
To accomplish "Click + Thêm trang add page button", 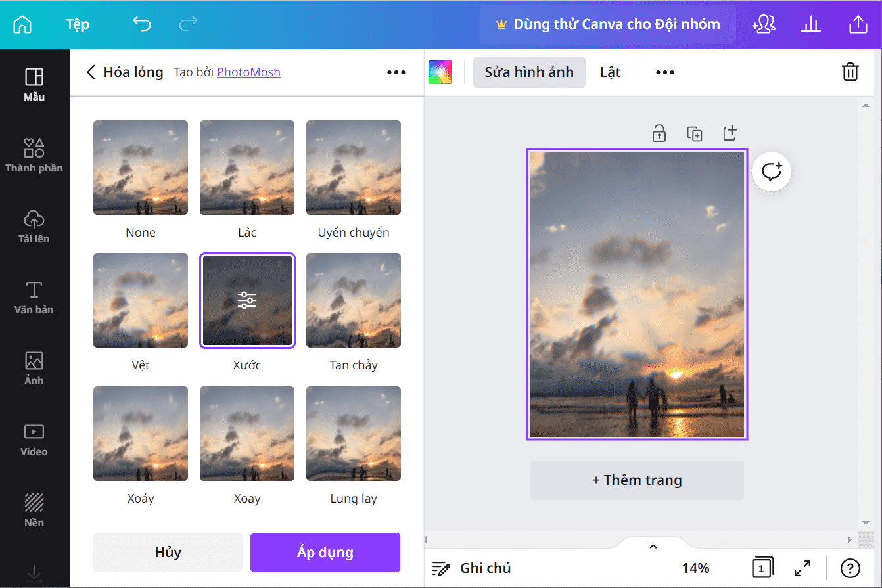I will (637, 480).
